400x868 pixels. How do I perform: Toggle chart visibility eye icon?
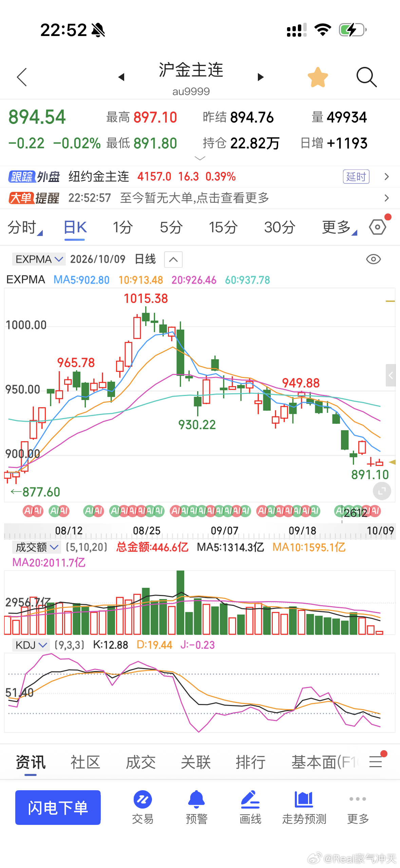tap(373, 259)
